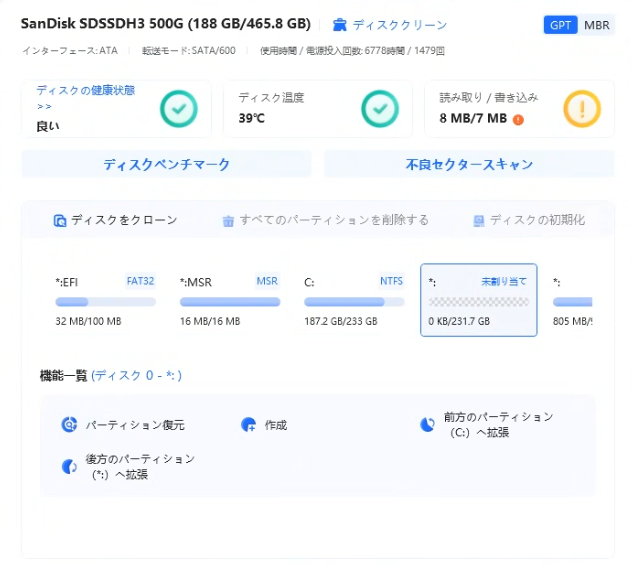Click the extend to rear partition (*:) icon

pyautogui.click(x=69, y=466)
